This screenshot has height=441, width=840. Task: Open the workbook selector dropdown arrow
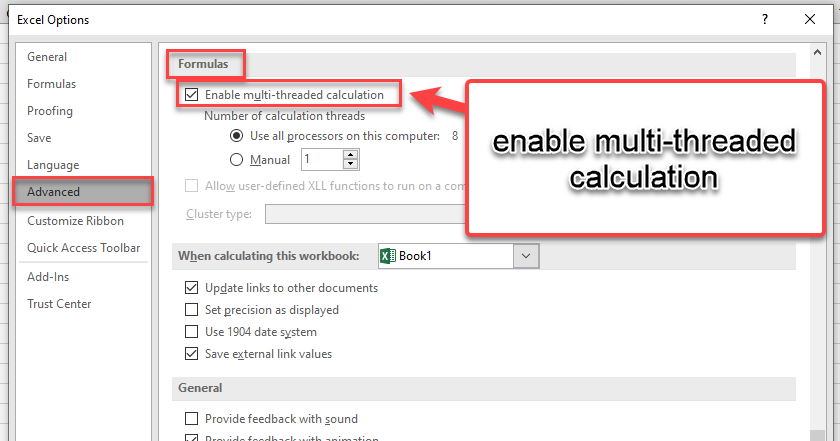coord(526,256)
